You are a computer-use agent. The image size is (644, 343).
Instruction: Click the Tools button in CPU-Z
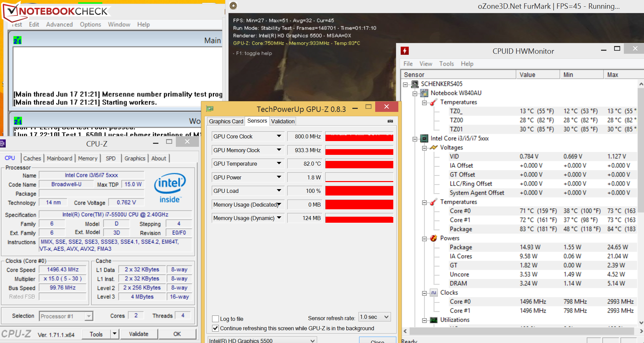pos(96,334)
